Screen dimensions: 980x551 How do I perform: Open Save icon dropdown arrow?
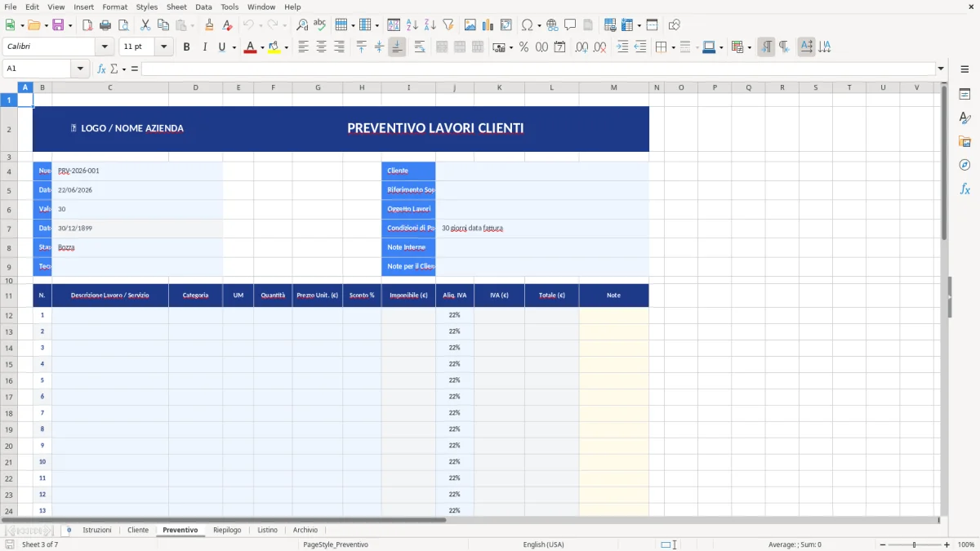click(70, 26)
